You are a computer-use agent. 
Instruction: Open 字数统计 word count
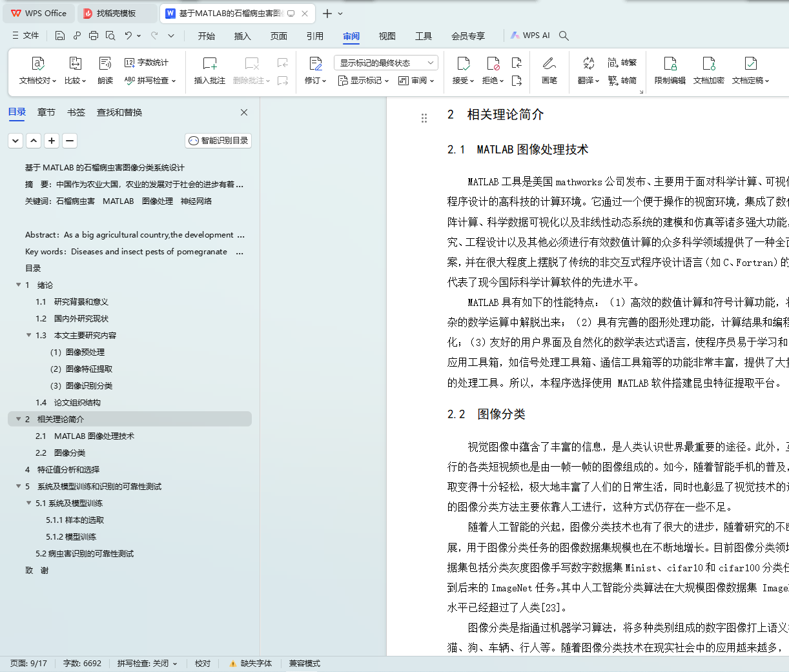click(147, 63)
